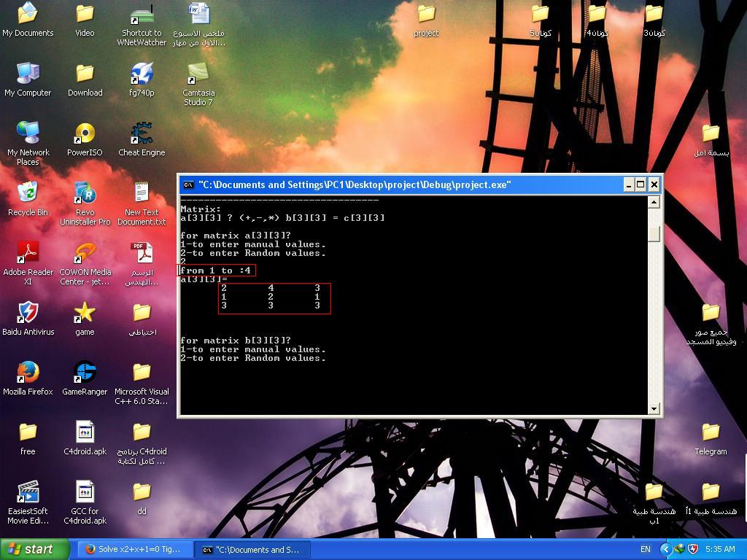Click the EN language indicator
Screen dimensions: 747x560
646,549
